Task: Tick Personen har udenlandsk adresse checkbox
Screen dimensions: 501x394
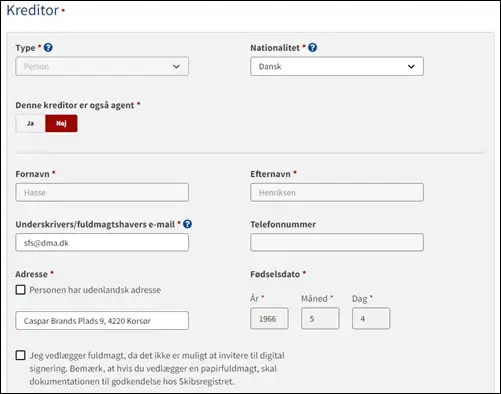Action: click(20, 290)
